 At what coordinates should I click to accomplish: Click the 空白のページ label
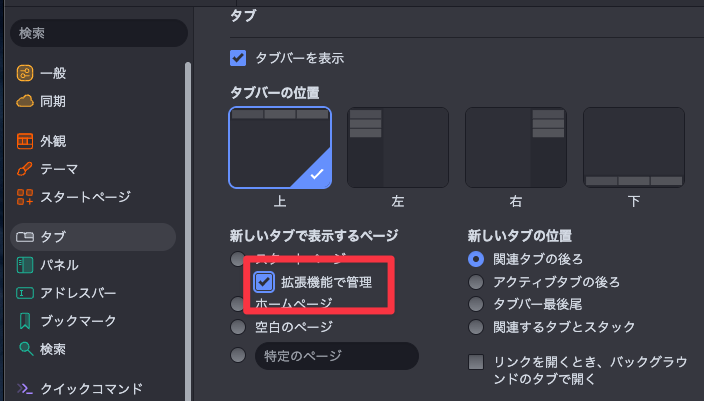pyautogui.click(x=294, y=326)
